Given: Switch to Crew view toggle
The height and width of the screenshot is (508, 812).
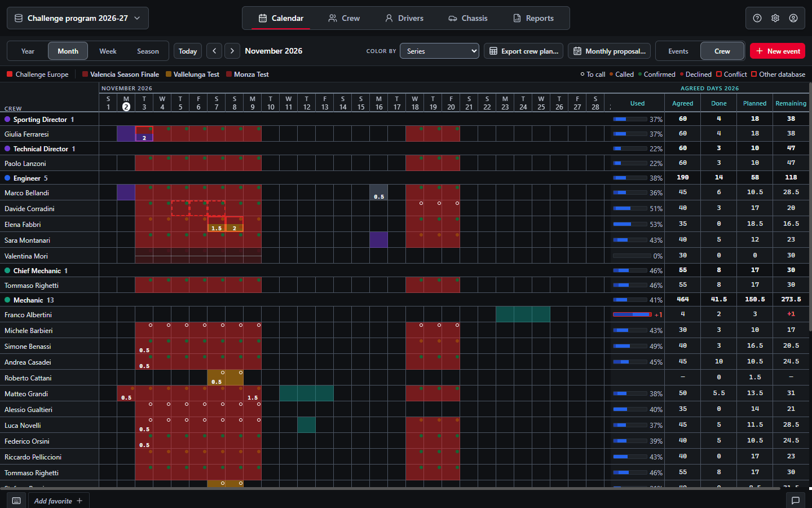Looking at the screenshot, I should click(722, 51).
